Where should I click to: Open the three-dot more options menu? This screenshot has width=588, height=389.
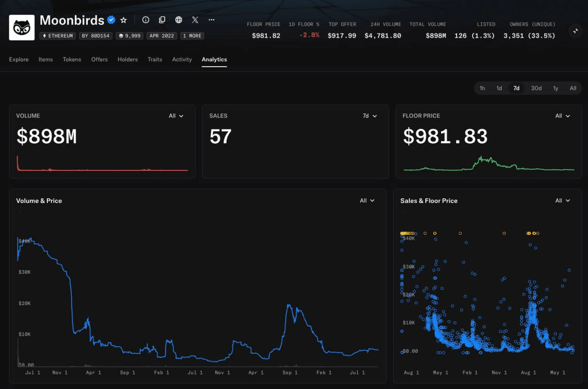point(212,20)
